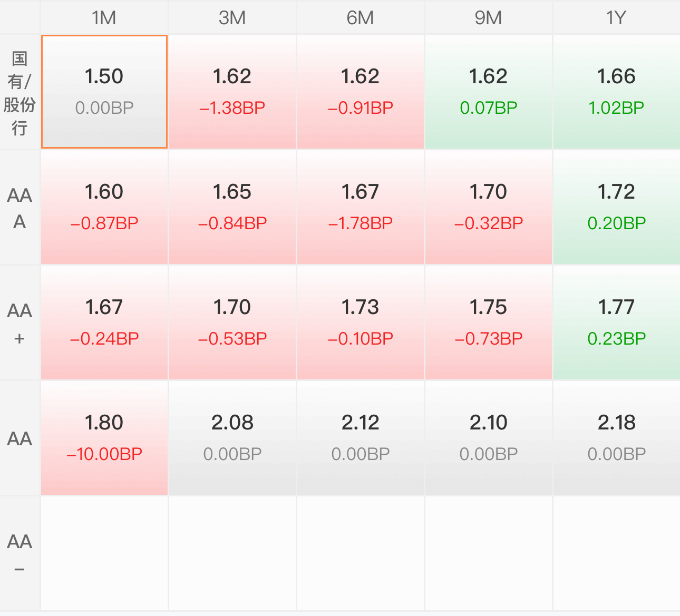Viewport: 680px width, 616px height.
Task: Click the 6M tenor header
Action: 361,17
